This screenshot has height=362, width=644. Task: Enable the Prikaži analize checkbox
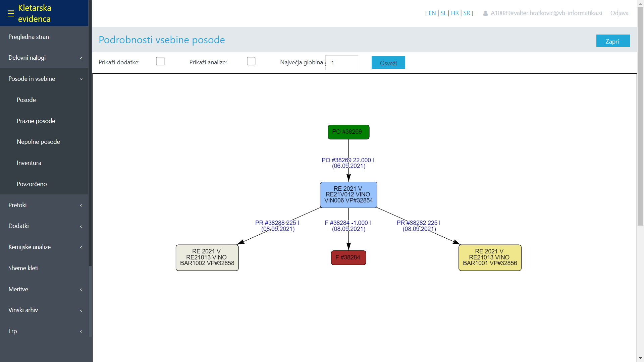[x=251, y=61]
